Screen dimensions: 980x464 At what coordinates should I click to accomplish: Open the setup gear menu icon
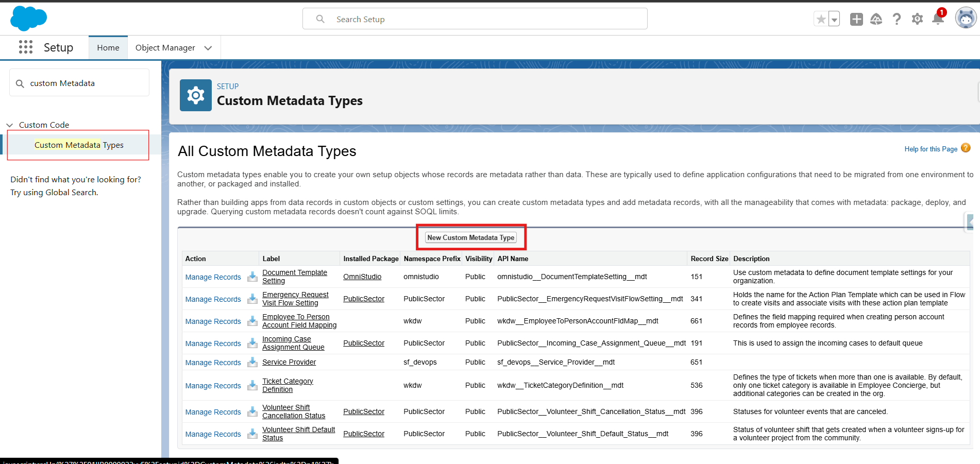point(917,19)
